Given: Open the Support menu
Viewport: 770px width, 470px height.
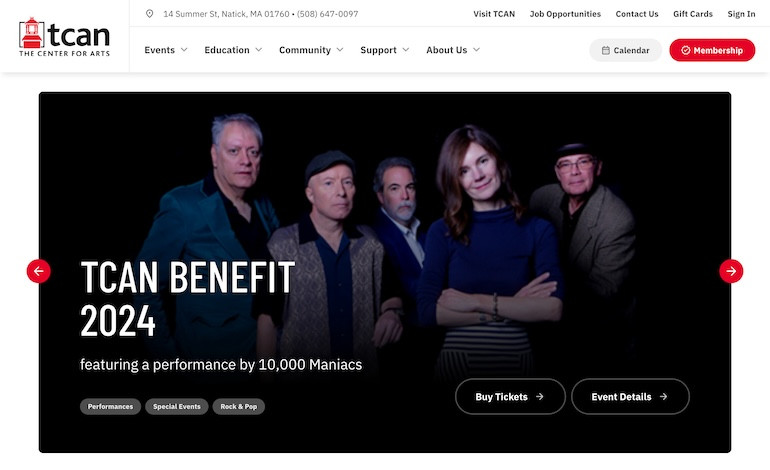Looking at the screenshot, I should [385, 50].
